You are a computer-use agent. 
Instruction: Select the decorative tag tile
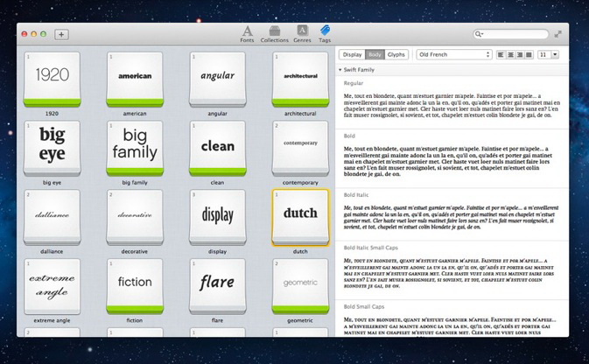(135, 218)
